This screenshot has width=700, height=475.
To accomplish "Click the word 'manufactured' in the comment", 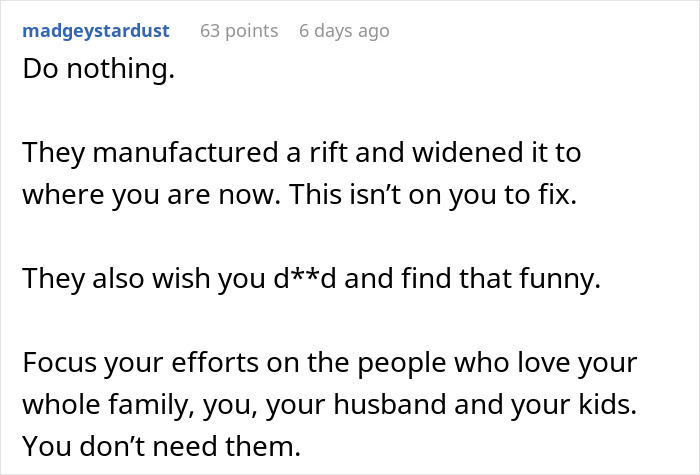I will 185,152.
